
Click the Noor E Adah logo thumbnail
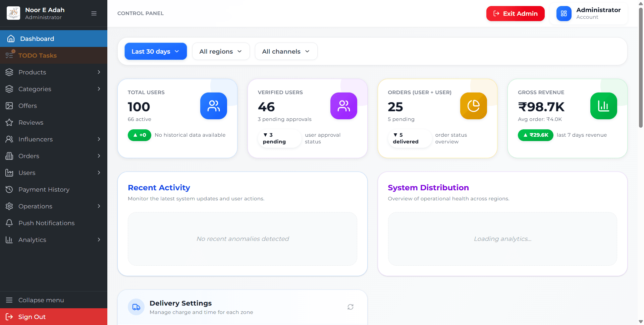[13, 13]
